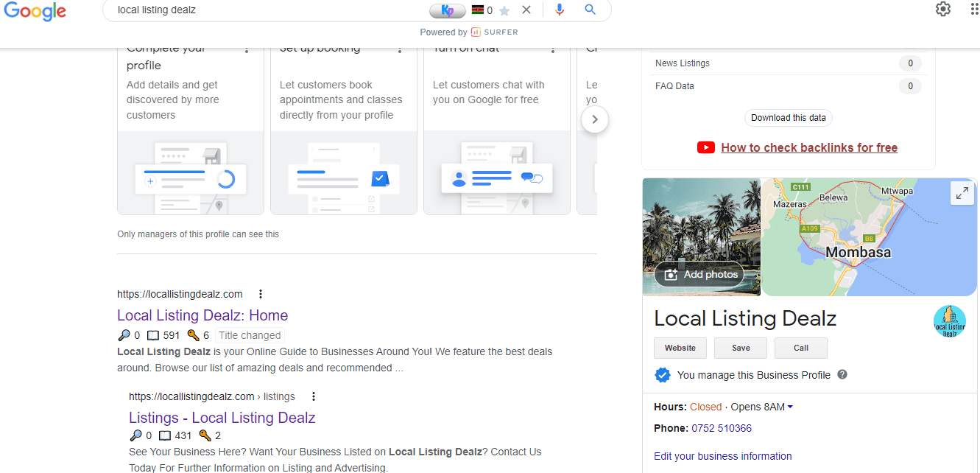The width and height of the screenshot is (980, 473).
Task: Click the blue verified badge icon
Action: coord(662,375)
